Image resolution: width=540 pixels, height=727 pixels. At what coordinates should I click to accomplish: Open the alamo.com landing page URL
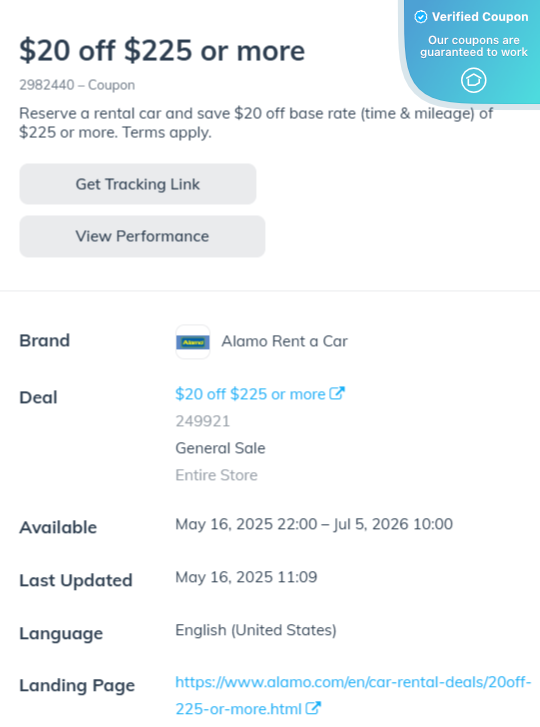pyautogui.click(x=353, y=695)
